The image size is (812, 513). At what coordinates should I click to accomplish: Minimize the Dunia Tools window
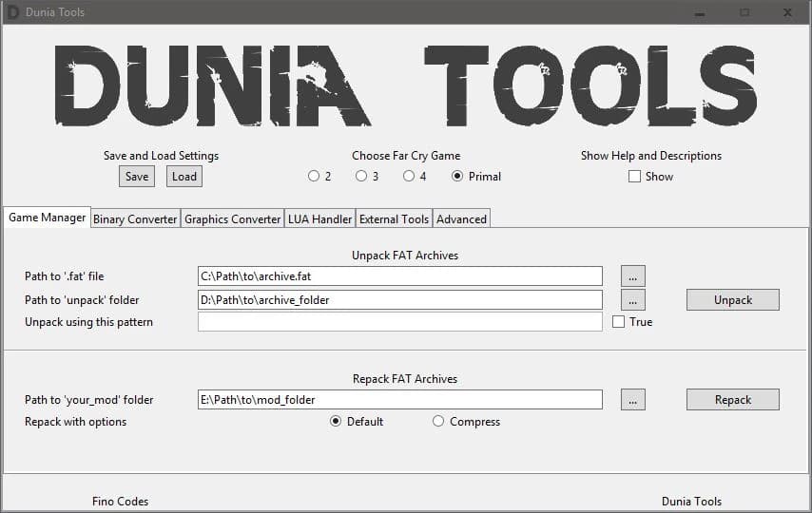point(700,12)
